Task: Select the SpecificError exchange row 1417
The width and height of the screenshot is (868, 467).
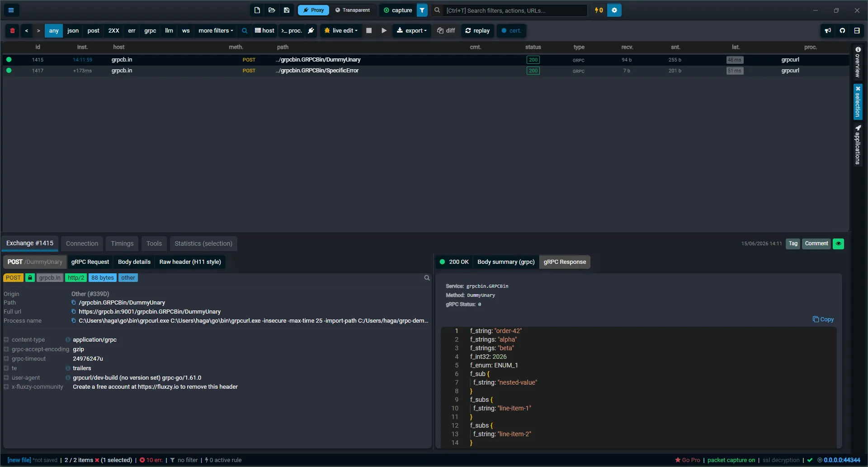Action: point(425,71)
